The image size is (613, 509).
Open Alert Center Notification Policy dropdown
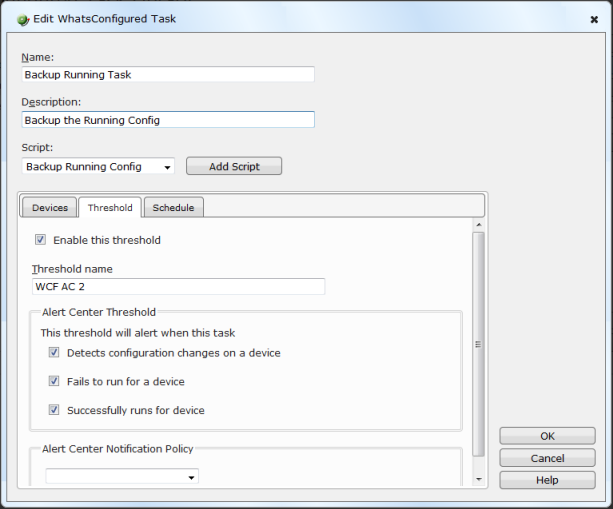click(122, 477)
